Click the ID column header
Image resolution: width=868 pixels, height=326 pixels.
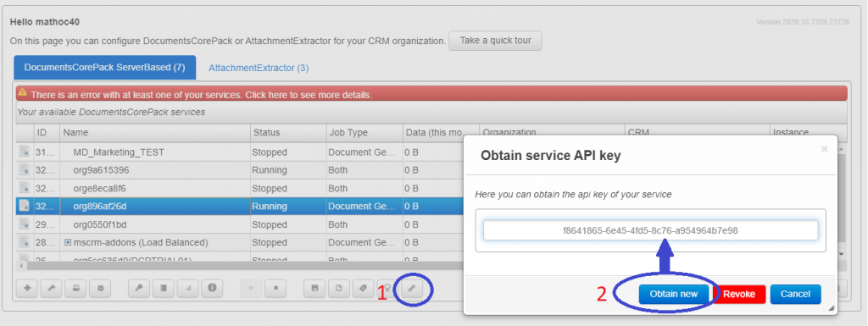point(47,133)
